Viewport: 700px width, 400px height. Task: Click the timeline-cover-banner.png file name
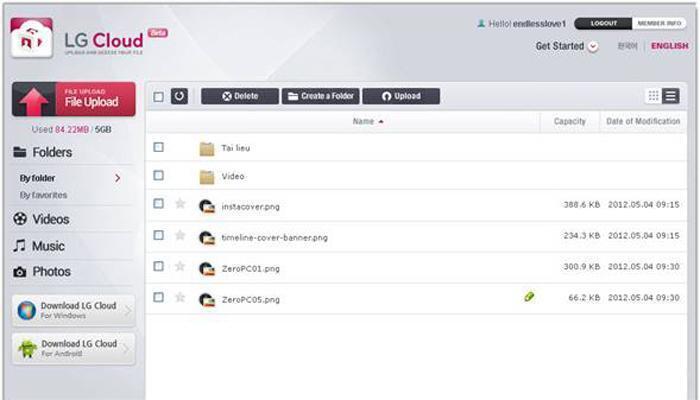(275, 238)
